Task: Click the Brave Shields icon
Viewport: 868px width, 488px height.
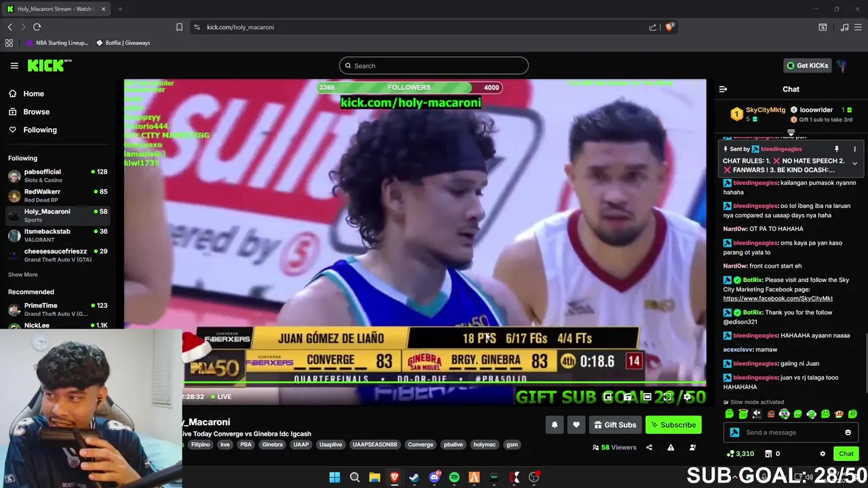Action: point(669,27)
